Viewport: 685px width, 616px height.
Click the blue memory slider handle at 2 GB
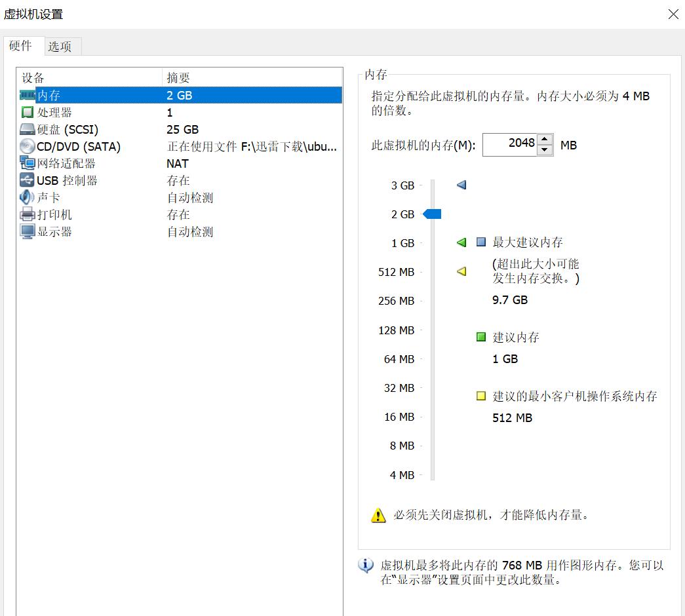[x=434, y=214]
